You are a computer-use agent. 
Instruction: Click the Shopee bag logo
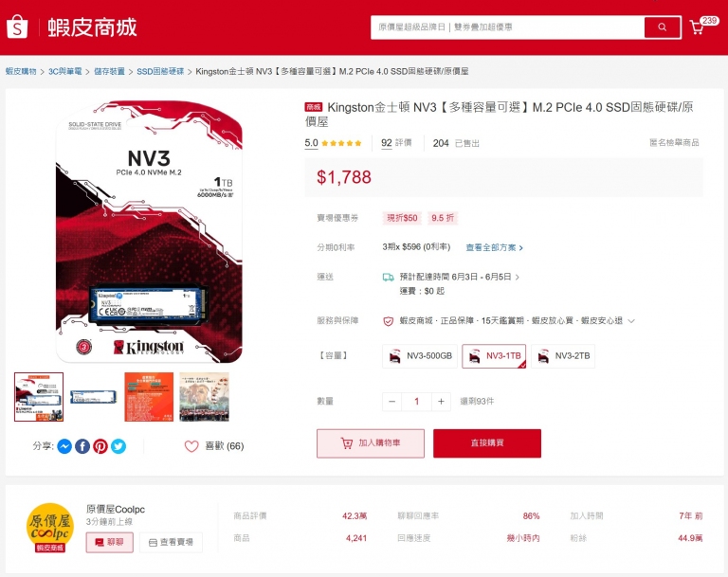coord(17,27)
